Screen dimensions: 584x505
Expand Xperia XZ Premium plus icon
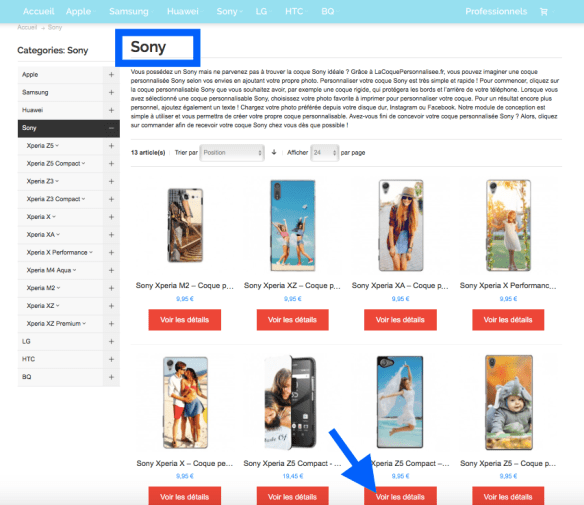point(111,324)
